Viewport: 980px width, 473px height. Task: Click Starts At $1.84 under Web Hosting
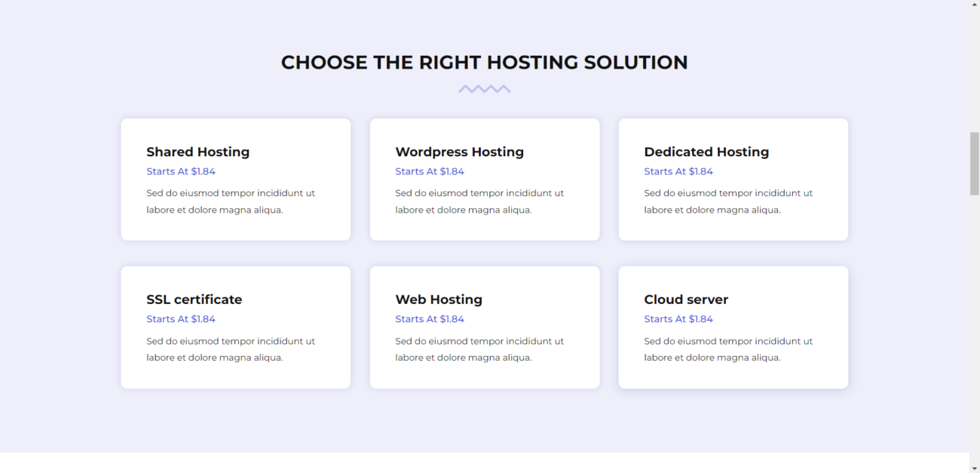point(430,318)
